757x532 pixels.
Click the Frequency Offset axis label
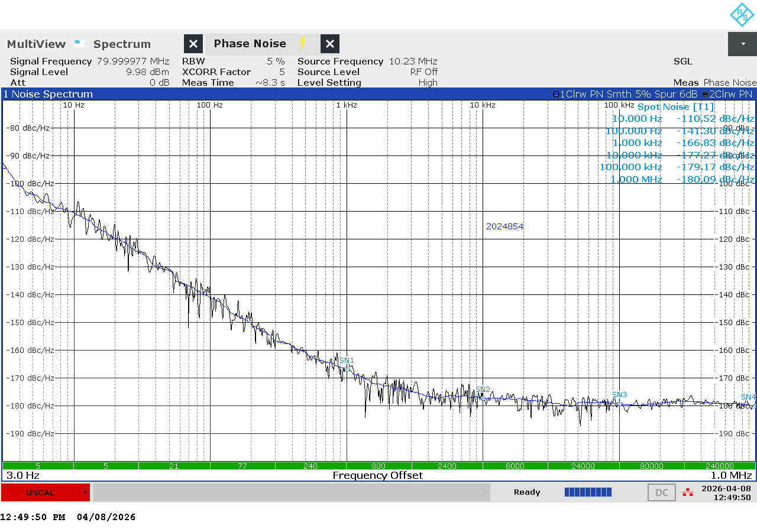click(377, 475)
